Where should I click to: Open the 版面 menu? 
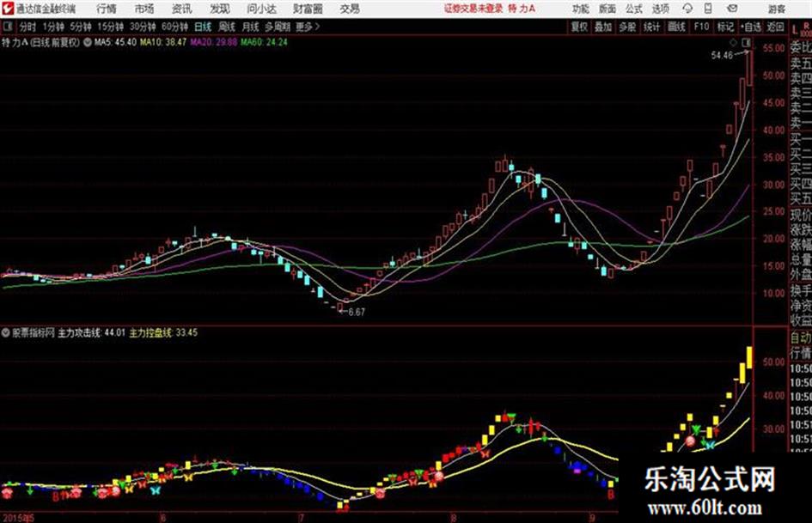[x=607, y=9]
